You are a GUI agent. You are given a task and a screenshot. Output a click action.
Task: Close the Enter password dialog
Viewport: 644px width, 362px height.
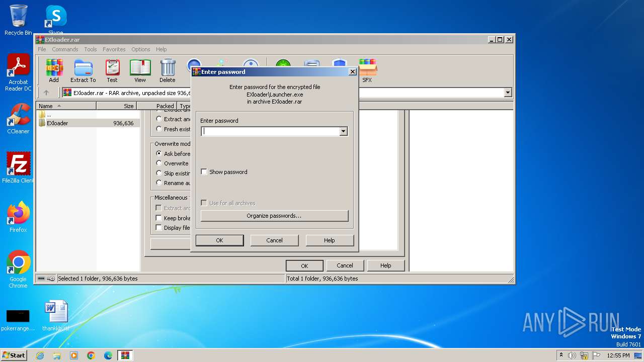[x=353, y=72]
